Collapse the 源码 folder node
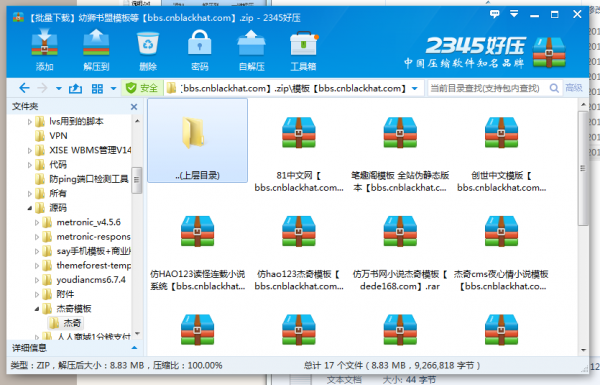The width and height of the screenshot is (600, 385). [29, 208]
